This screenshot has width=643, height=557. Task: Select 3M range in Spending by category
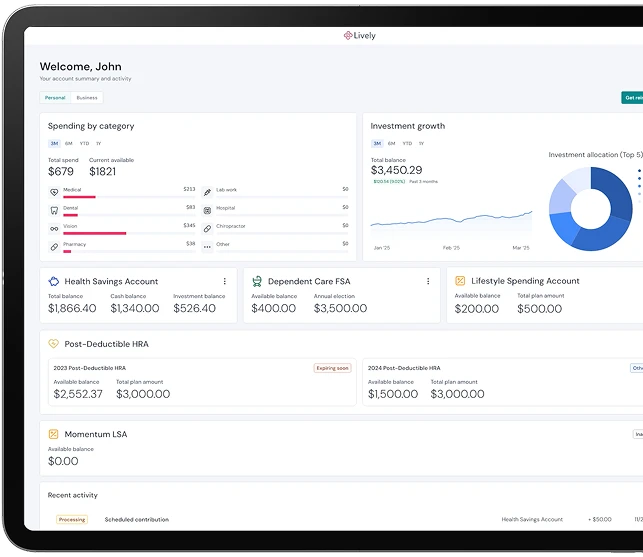click(x=54, y=144)
